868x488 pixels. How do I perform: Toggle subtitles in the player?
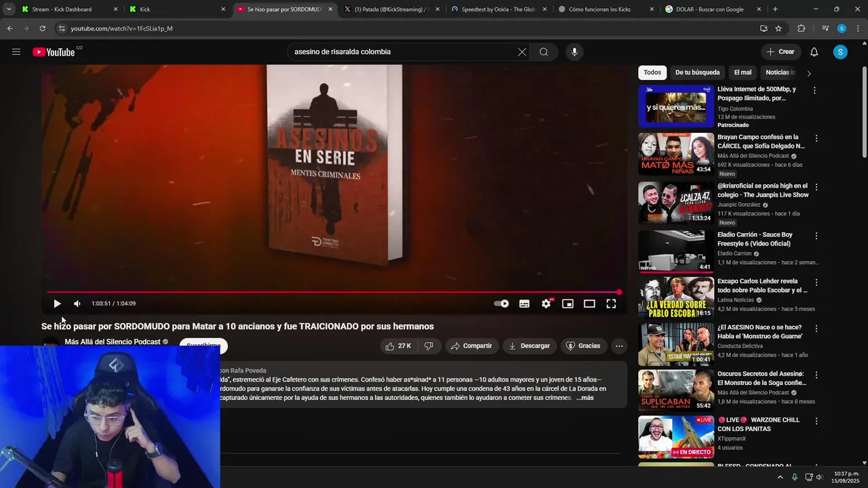click(x=524, y=304)
